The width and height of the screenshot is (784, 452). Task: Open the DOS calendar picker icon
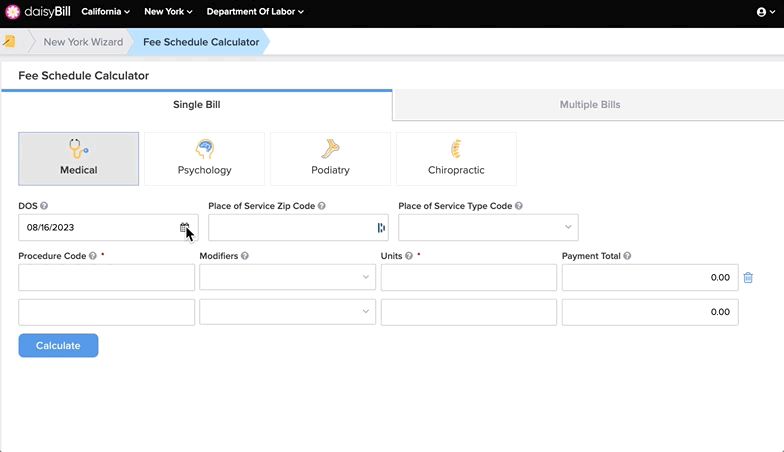click(184, 228)
